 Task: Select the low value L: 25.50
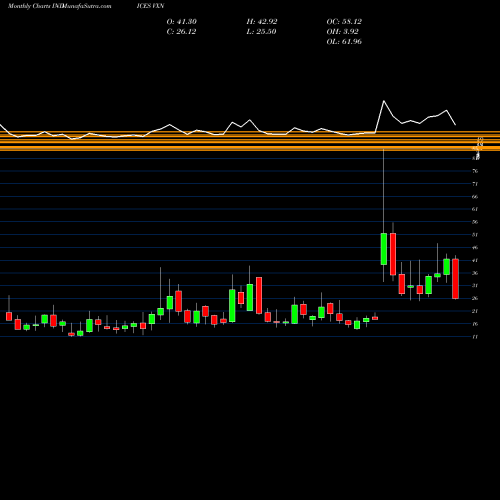[261, 32]
